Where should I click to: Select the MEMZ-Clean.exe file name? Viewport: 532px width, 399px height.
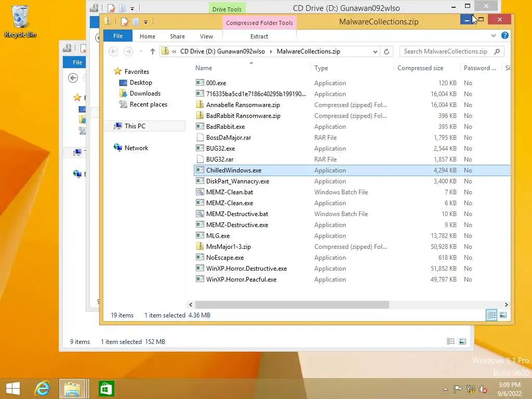tap(230, 203)
